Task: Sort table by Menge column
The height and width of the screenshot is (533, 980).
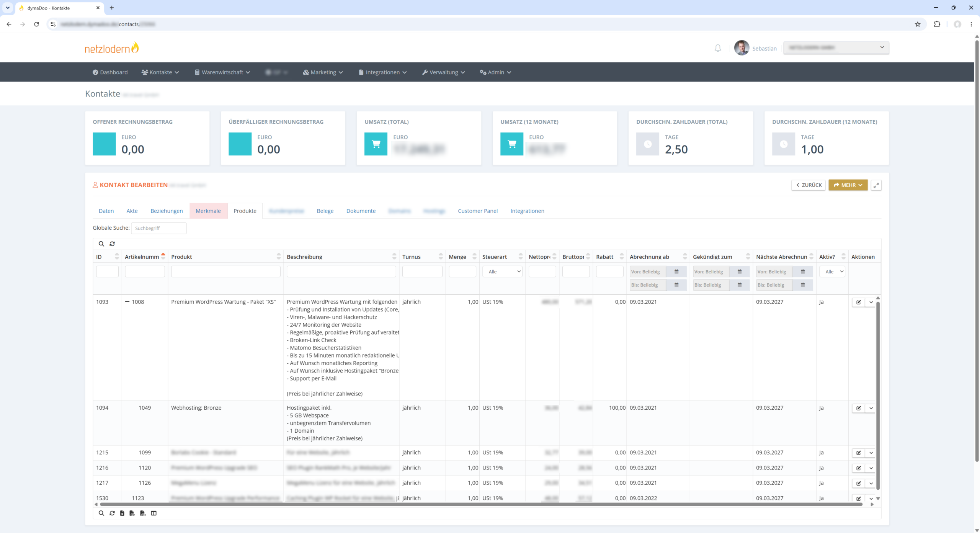Action: pos(462,257)
